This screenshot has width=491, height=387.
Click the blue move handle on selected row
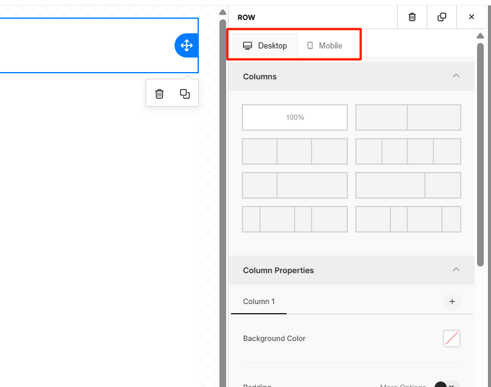[x=186, y=45]
